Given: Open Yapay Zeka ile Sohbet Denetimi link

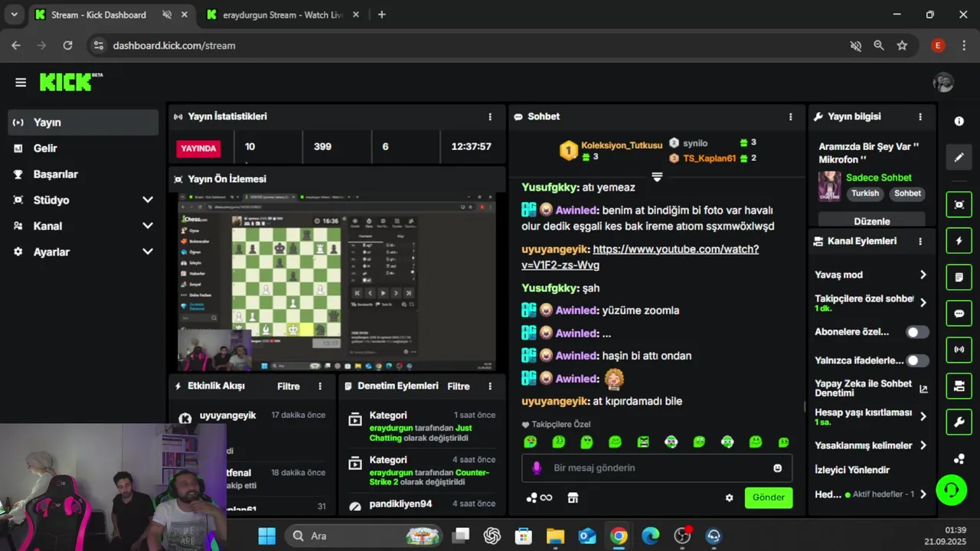Looking at the screenshot, I should coord(871,388).
